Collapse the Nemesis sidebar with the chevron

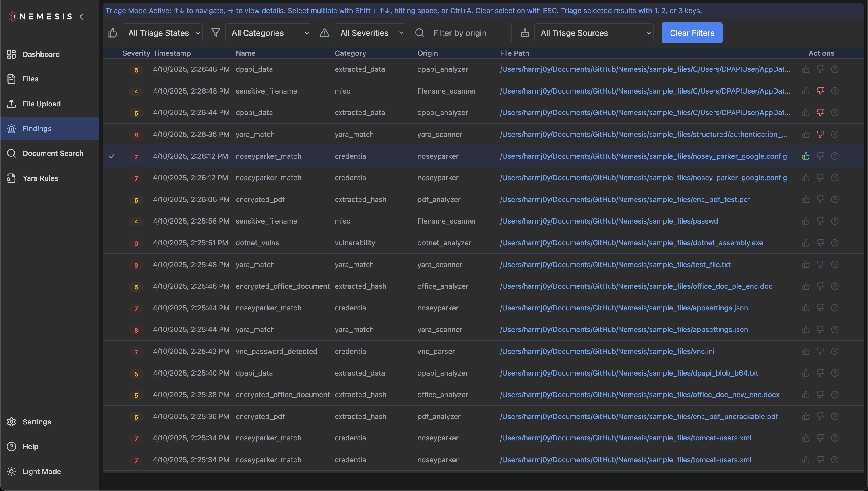point(81,17)
